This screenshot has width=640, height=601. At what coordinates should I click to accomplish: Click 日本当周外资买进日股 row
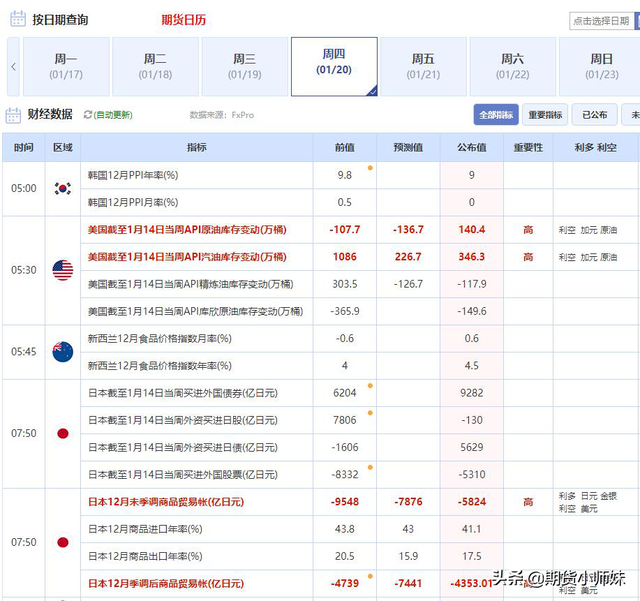click(x=359, y=420)
